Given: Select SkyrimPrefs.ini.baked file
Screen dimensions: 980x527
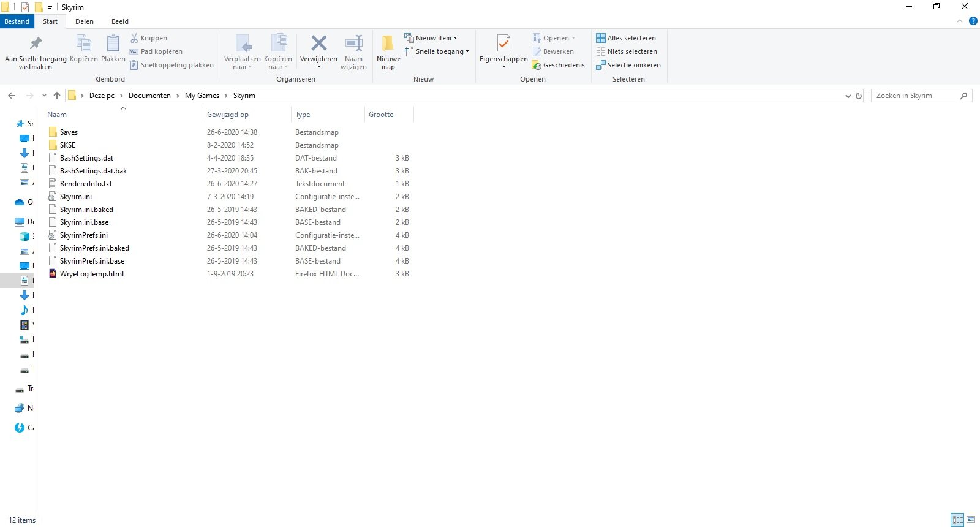Looking at the screenshot, I should pos(94,248).
